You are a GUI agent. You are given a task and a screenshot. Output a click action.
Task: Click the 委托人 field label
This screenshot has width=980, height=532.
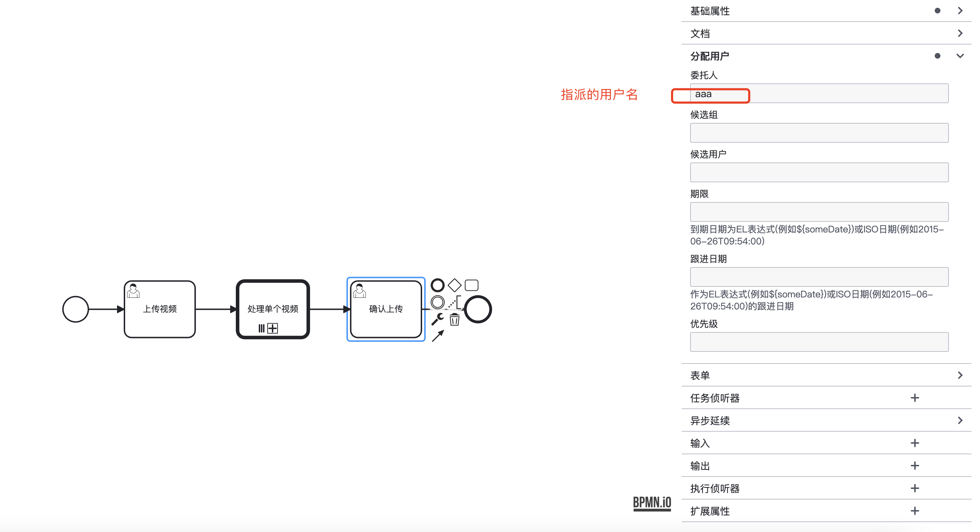(704, 75)
